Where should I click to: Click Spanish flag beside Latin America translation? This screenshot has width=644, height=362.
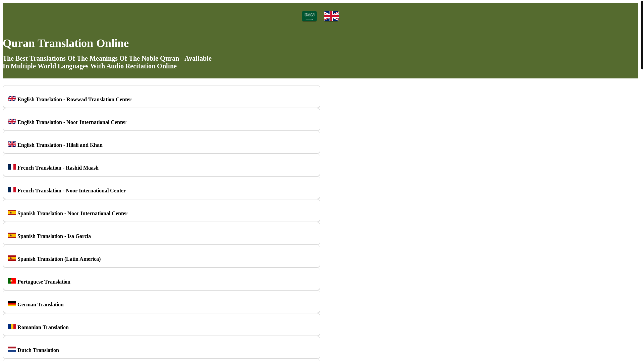tap(12, 258)
